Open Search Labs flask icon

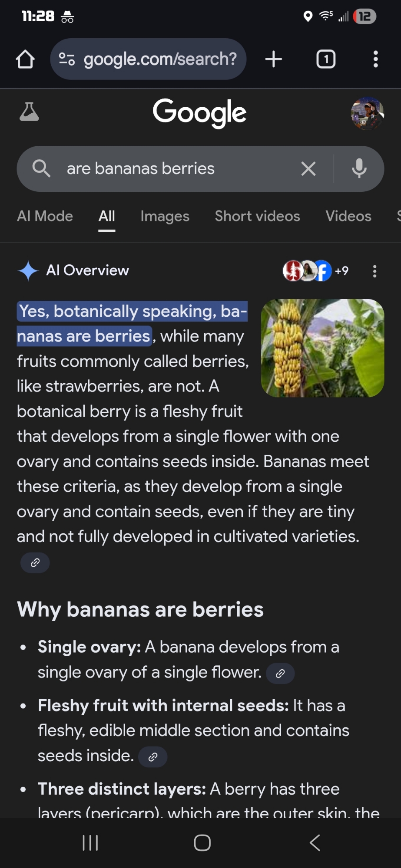[x=29, y=112]
